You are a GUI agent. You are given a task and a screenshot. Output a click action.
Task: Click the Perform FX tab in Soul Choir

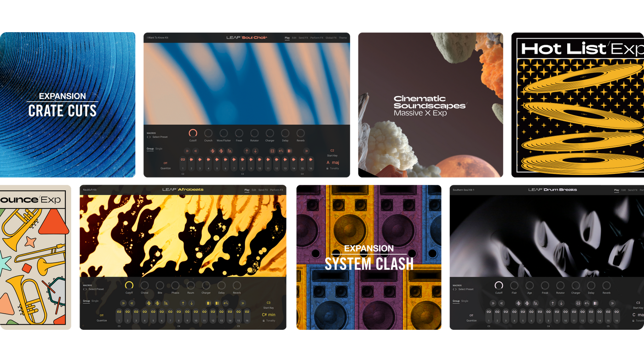click(317, 38)
